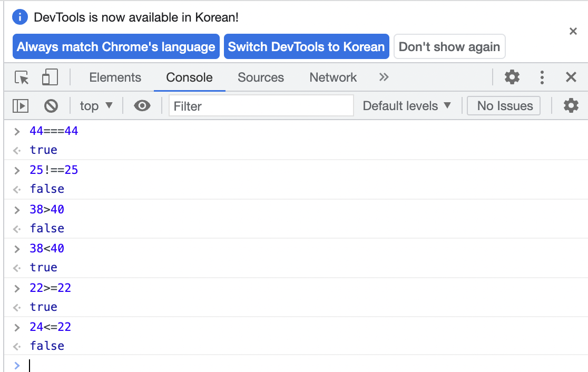Click the 25!==25 console input
This screenshot has height=372, width=588.
click(x=54, y=170)
